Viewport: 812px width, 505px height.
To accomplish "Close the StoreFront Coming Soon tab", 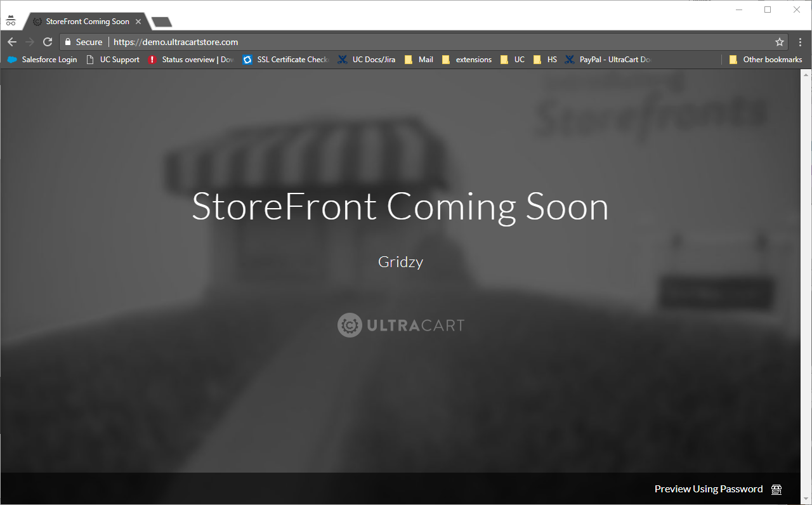I will coord(138,22).
